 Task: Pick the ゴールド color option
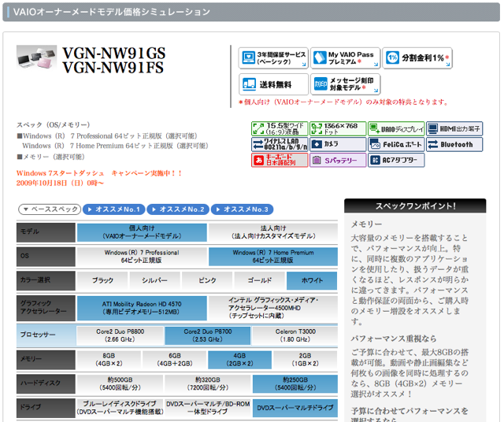[x=260, y=280]
